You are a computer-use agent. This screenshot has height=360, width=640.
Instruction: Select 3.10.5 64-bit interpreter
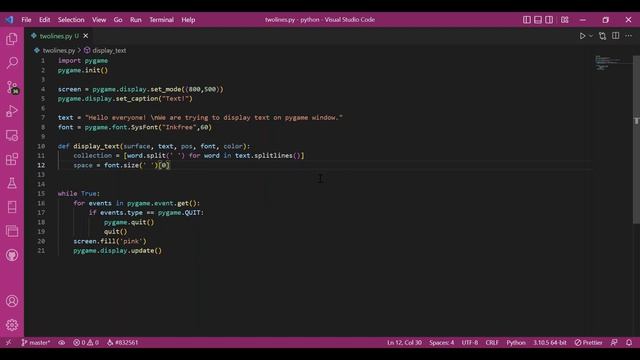pyautogui.click(x=549, y=342)
